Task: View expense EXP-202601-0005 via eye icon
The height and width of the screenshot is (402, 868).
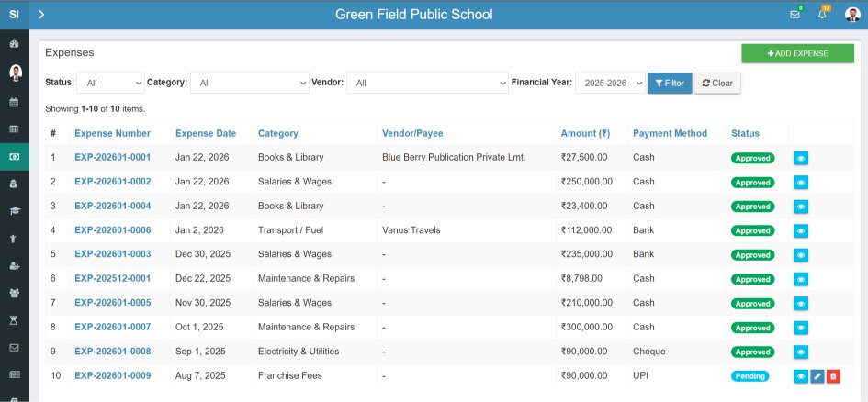Action: pos(800,304)
